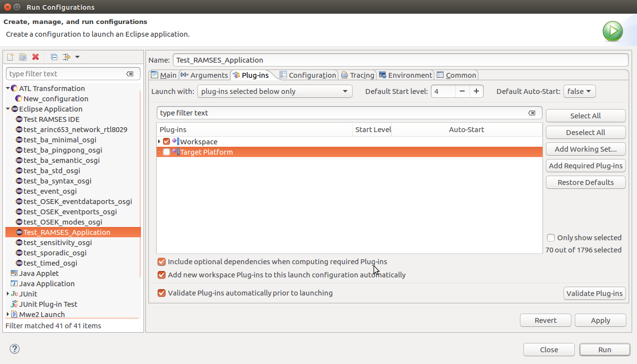This screenshot has height=364, width=637.
Task: Collapse the Eclipse Application tree node
Action: click(x=8, y=109)
